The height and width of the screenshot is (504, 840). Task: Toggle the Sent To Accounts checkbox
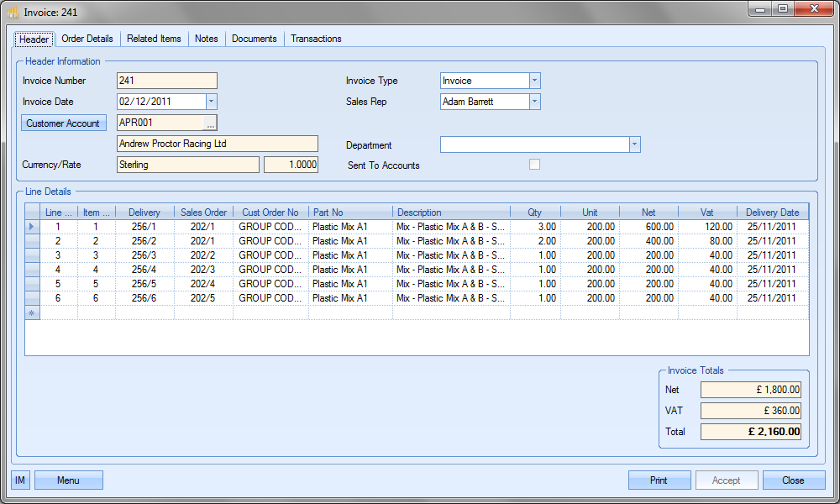tap(534, 165)
